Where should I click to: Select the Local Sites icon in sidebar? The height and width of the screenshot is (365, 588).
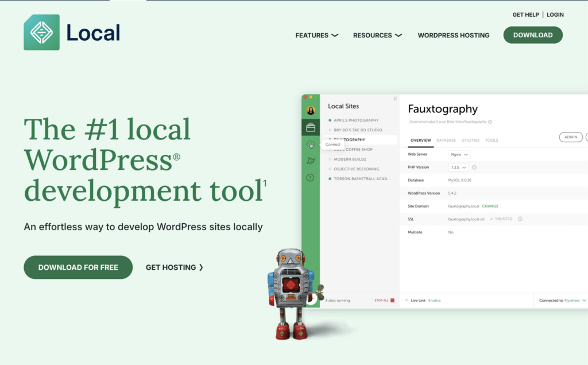coord(311,127)
